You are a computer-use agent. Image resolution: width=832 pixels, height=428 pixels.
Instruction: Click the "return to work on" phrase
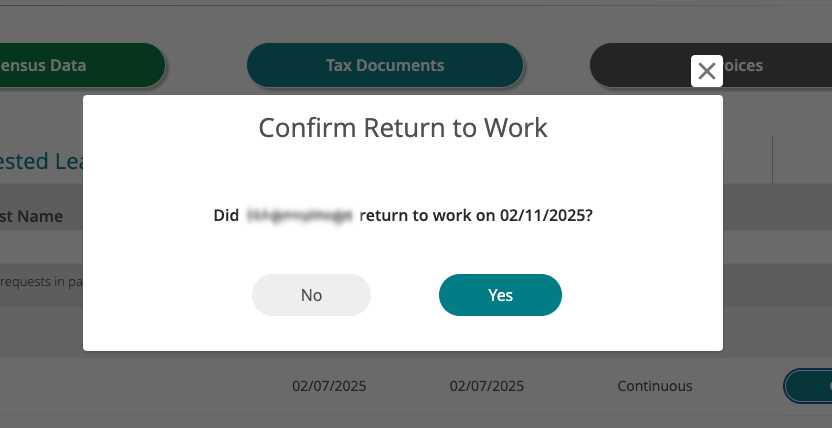point(427,215)
